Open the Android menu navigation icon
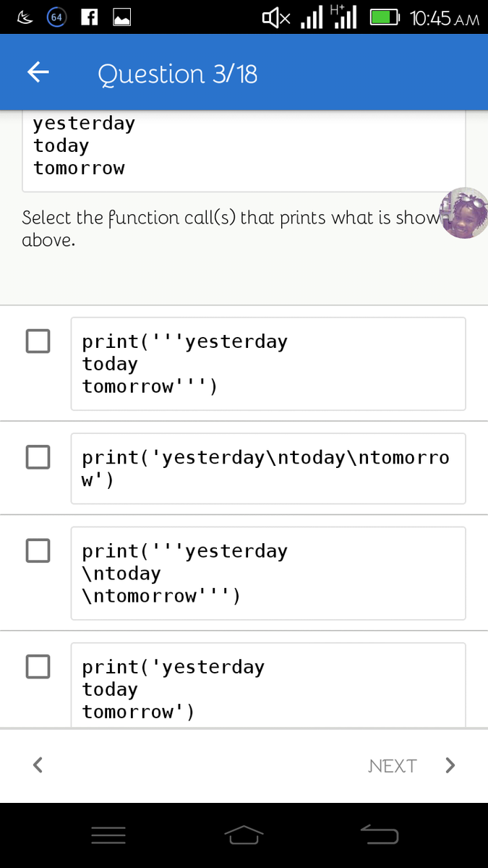 pos(108,836)
